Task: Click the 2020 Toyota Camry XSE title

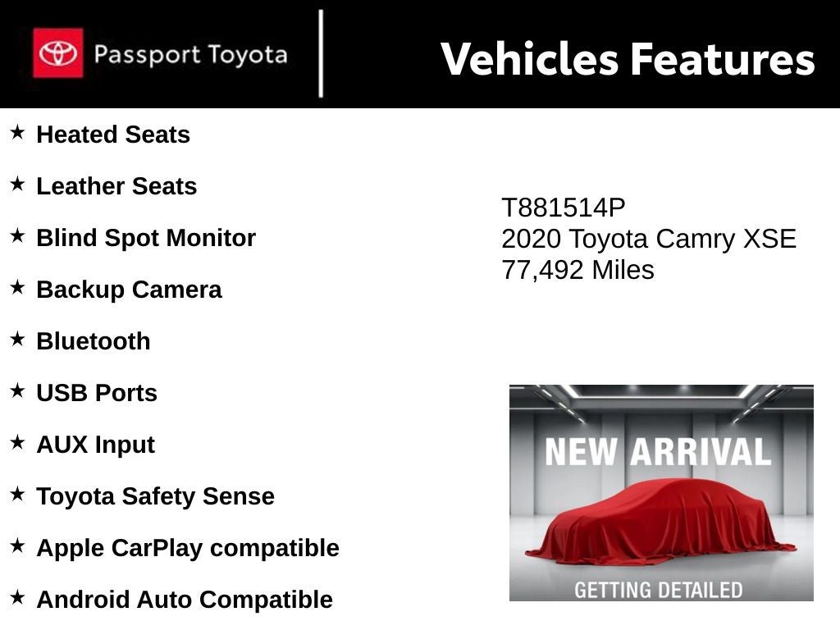Action: (x=648, y=240)
